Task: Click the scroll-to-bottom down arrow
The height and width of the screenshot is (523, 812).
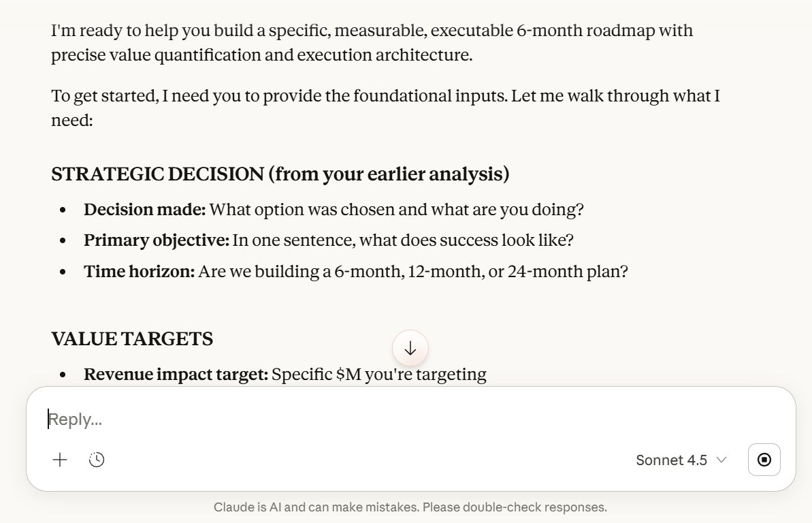Action: coord(410,349)
